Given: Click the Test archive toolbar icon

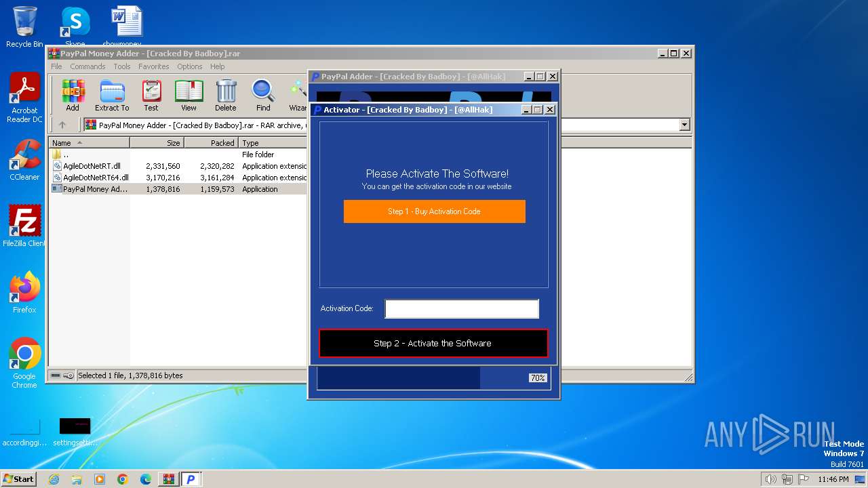Looking at the screenshot, I should [x=151, y=96].
